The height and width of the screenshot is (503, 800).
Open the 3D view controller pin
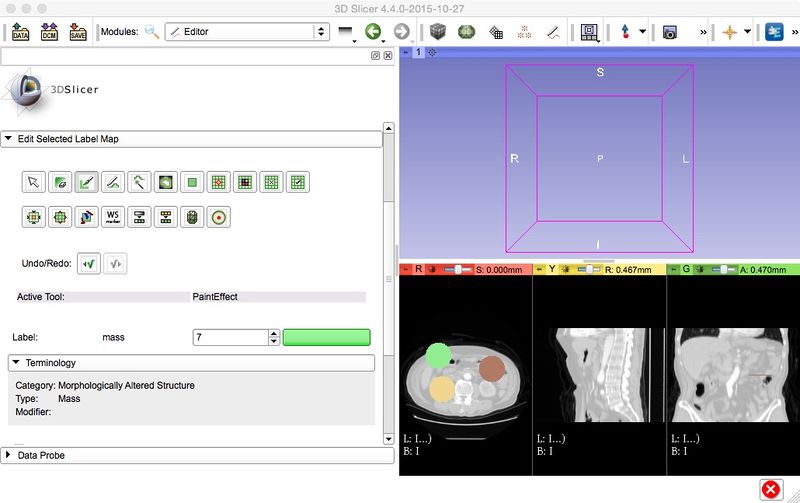[x=406, y=52]
